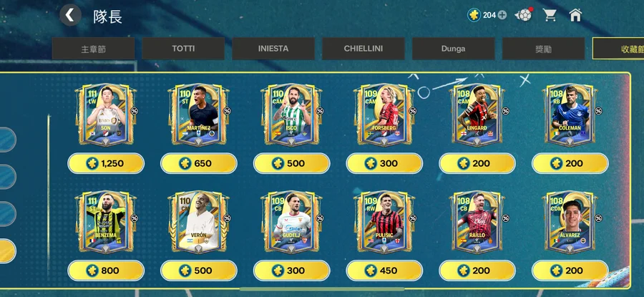The width and height of the screenshot is (644, 297).
Task: Select the CHIELLINI tab
Action: point(363,49)
